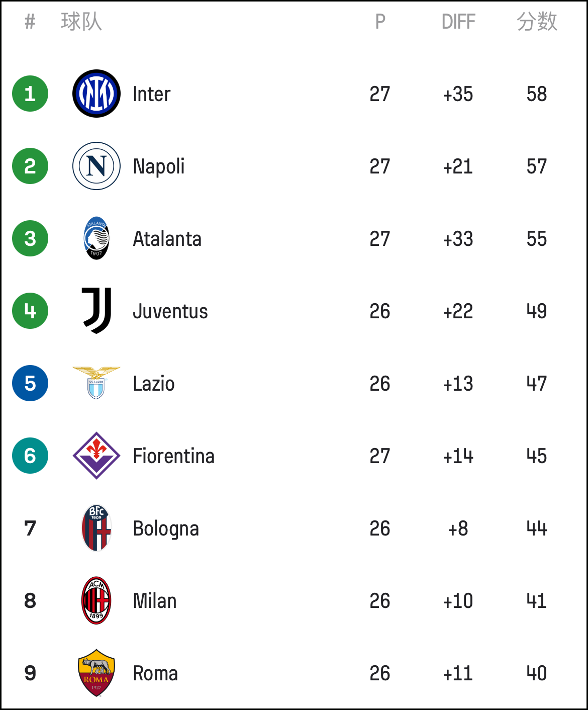Sort by the DIFF column header
This screenshot has width=588, height=710.
tap(458, 22)
